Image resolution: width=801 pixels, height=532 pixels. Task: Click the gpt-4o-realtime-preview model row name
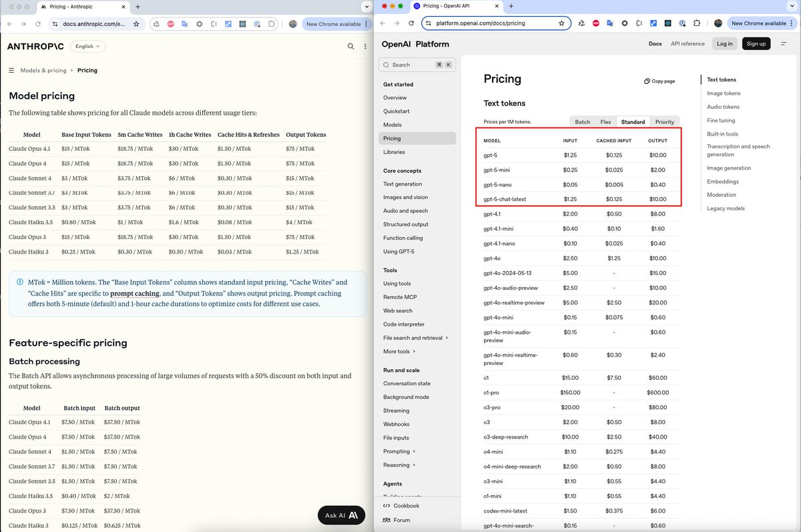pos(514,303)
